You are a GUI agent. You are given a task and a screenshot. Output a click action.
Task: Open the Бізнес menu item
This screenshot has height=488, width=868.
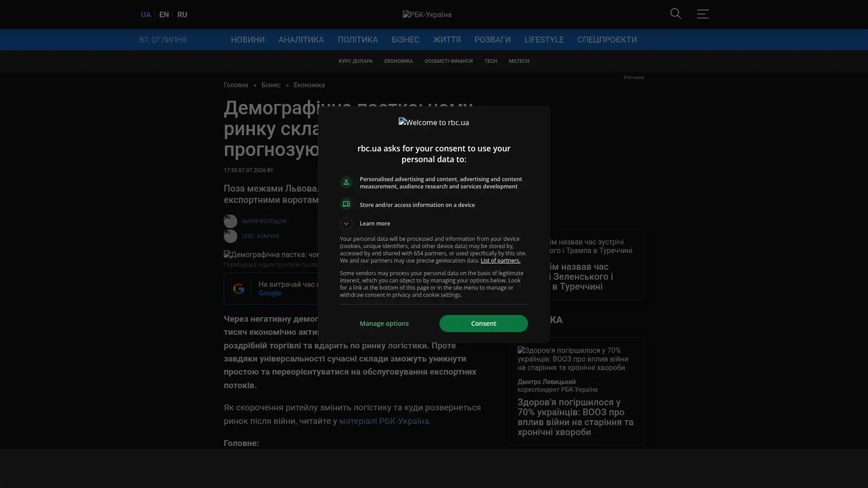click(405, 40)
